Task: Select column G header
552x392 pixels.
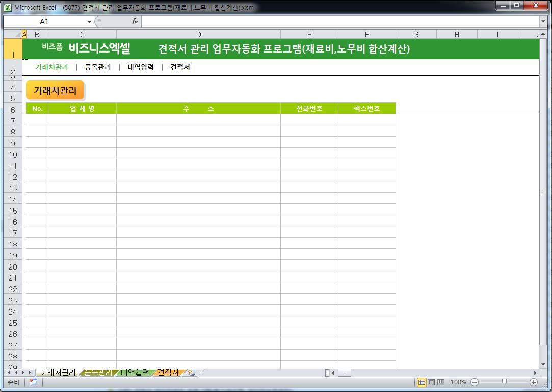Action: click(416, 35)
